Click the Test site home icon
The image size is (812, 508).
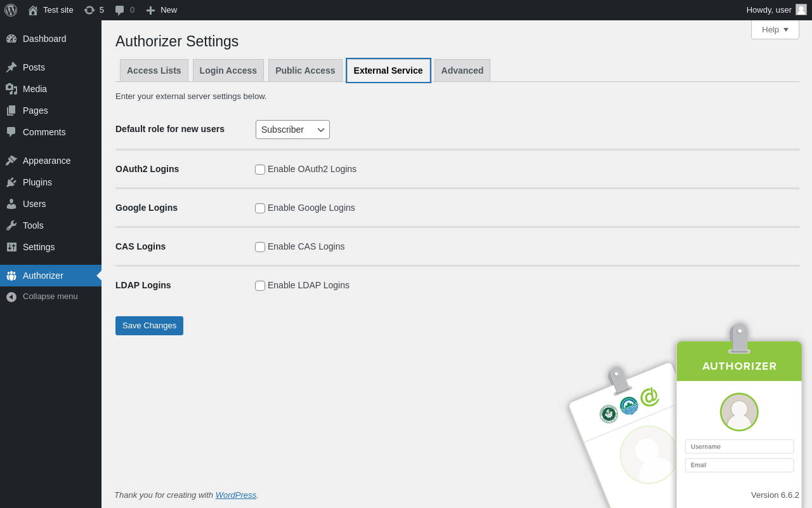(33, 10)
